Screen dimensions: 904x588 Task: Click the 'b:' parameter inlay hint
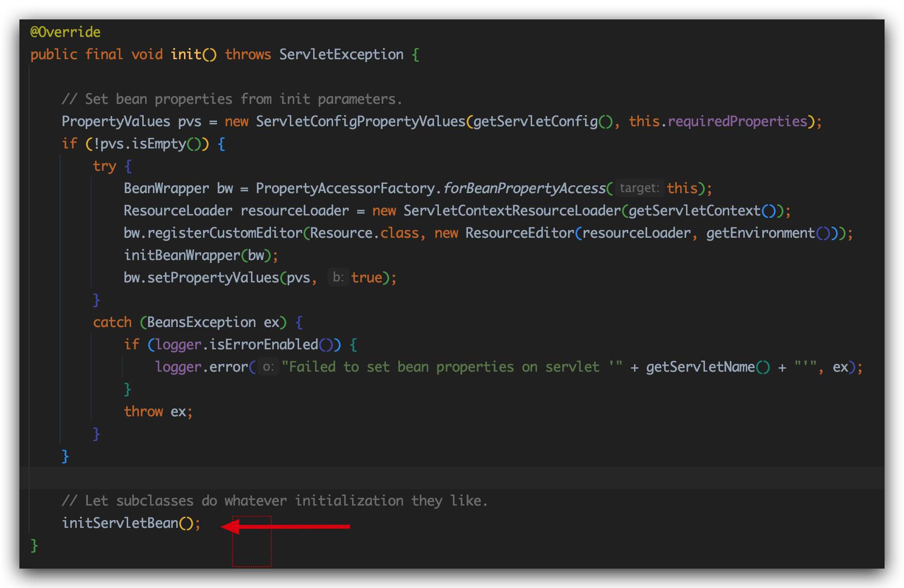[x=338, y=278]
